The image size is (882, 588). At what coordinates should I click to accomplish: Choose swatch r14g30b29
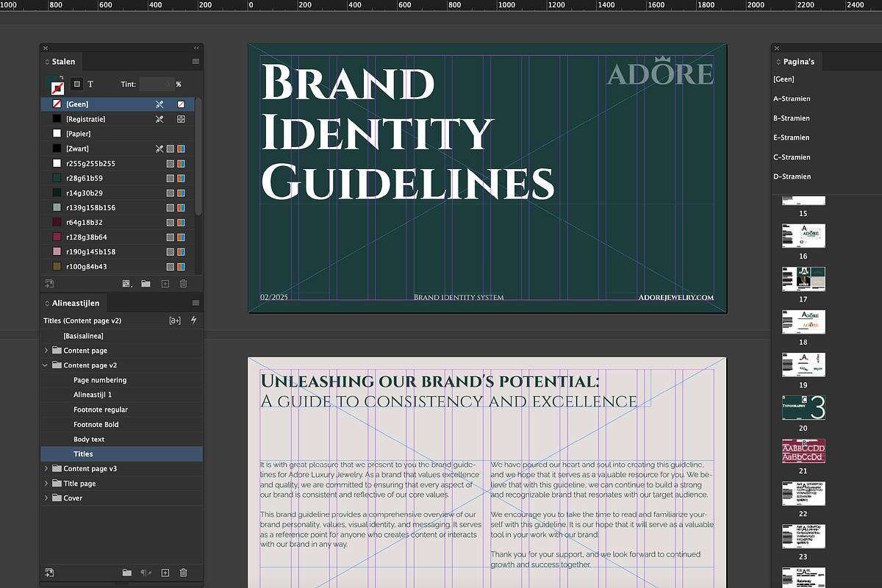[118, 193]
